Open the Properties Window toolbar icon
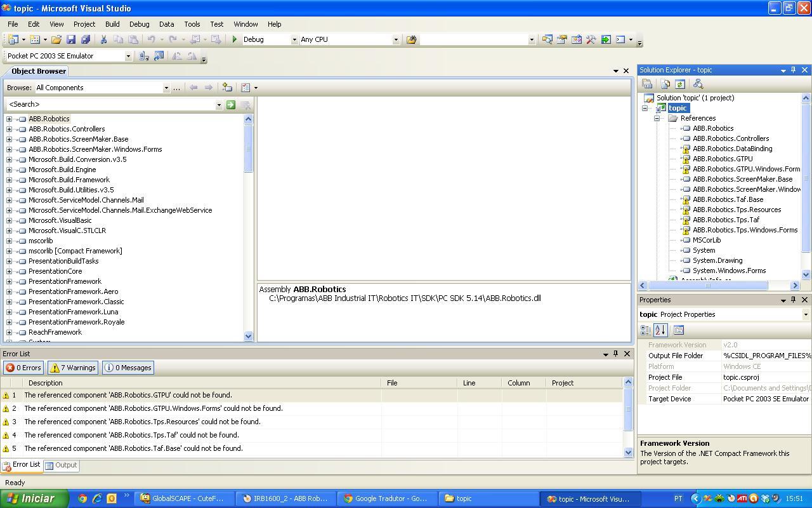Image resolution: width=812 pixels, height=508 pixels. [x=561, y=39]
